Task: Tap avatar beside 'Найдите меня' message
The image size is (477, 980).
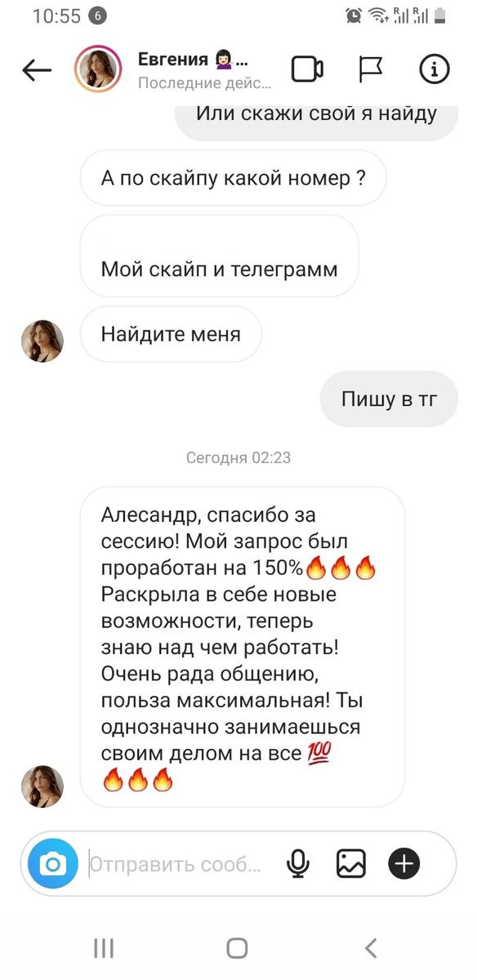Action: 42,341
